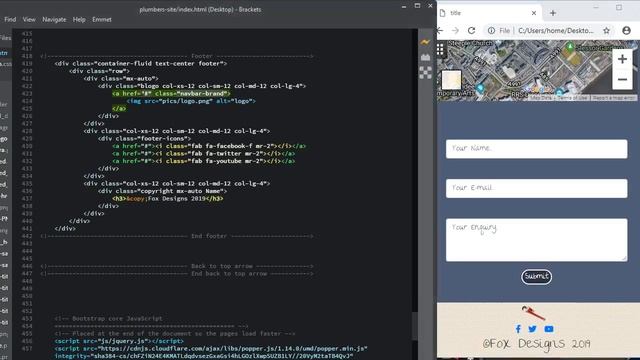Open the Twitter footer icon

(532, 329)
